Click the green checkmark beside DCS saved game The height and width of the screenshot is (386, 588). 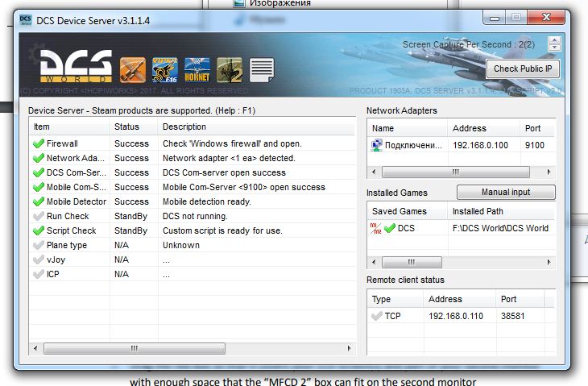390,228
